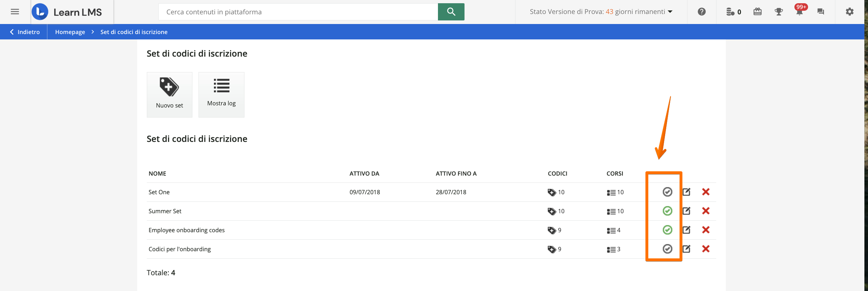
Task: Open the hamburger main menu
Action: 15,12
